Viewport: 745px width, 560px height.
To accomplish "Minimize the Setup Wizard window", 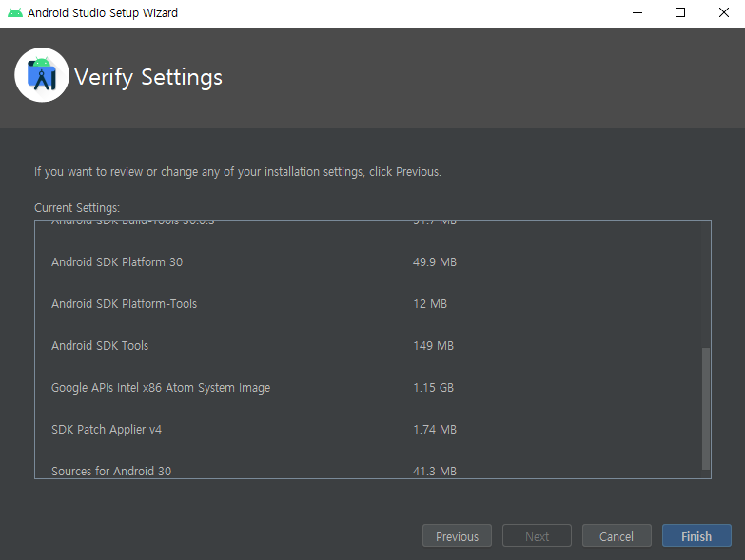I will pos(637,12).
